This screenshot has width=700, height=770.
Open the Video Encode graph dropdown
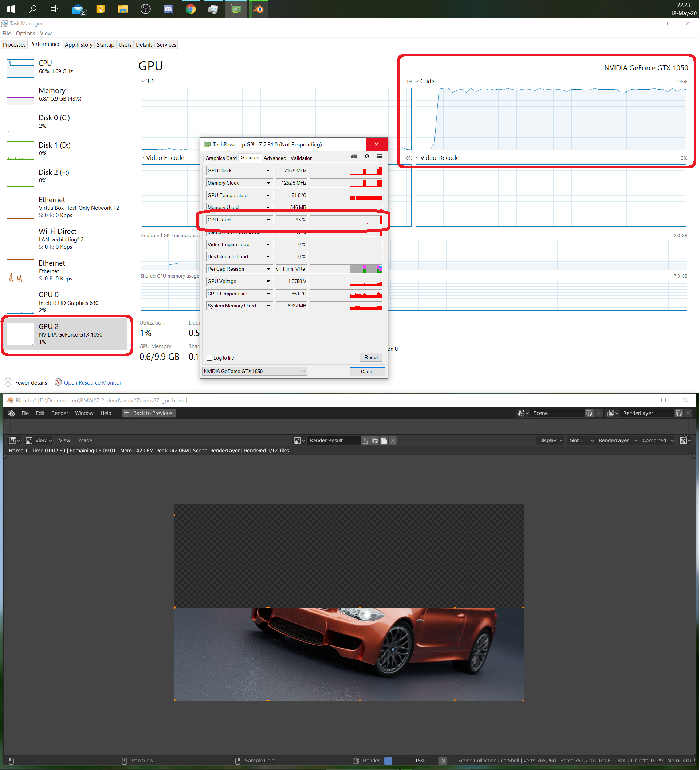(x=143, y=158)
